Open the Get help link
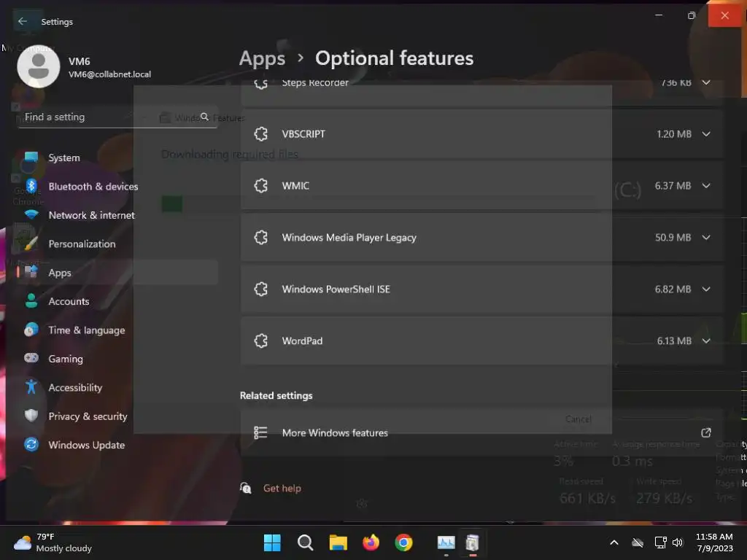This screenshot has width=747, height=560. [x=282, y=489]
